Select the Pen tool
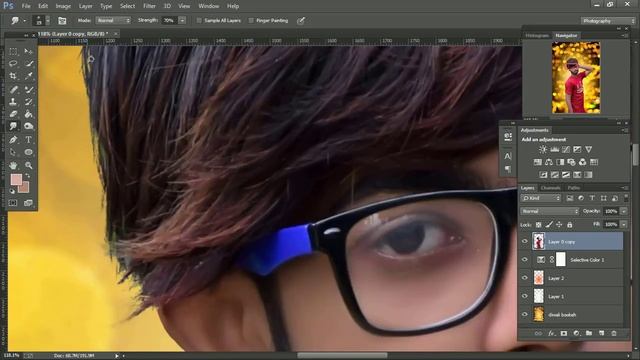640x360 pixels. pyautogui.click(x=13, y=140)
